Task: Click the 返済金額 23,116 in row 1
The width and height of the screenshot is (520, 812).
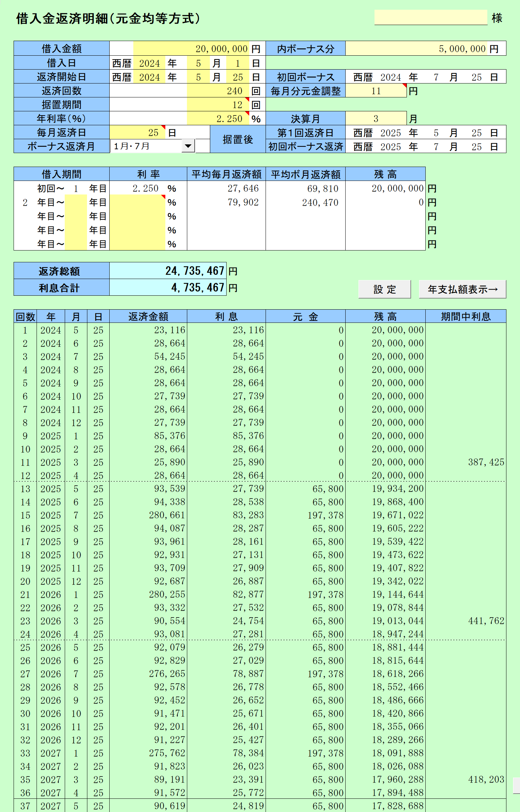Action: pos(170,330)
